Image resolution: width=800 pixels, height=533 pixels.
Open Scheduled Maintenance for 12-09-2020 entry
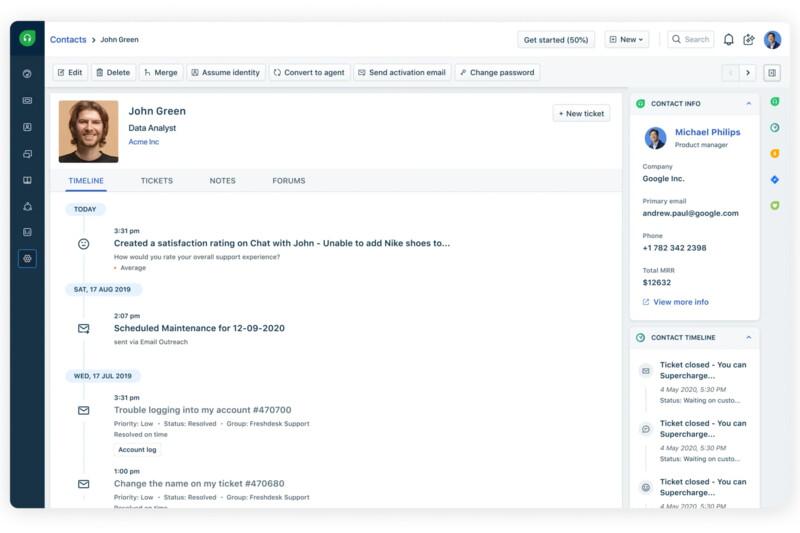click(199, 328)
